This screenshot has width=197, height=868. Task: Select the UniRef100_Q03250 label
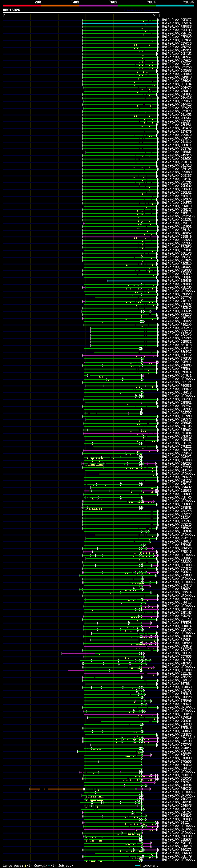click(177, 67)
